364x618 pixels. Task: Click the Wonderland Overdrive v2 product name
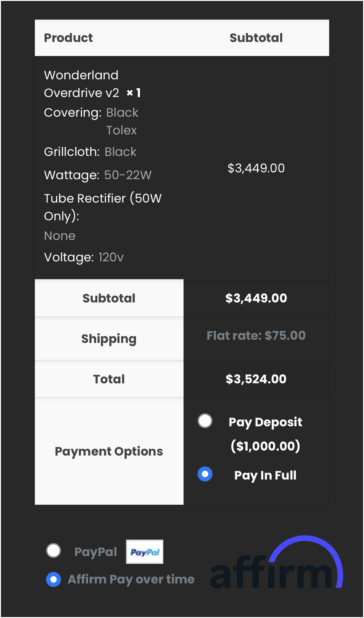(x=82, y=84)
